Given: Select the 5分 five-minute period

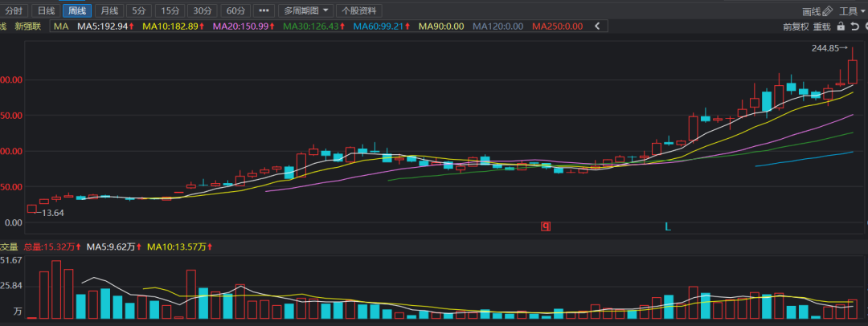Looking at the screenshot, I should 139,10.
